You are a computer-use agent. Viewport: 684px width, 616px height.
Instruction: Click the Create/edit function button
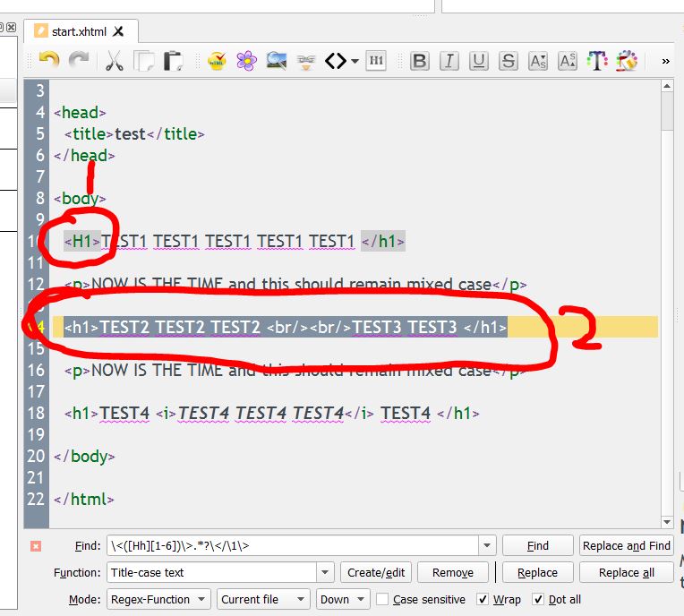point(376,572)
